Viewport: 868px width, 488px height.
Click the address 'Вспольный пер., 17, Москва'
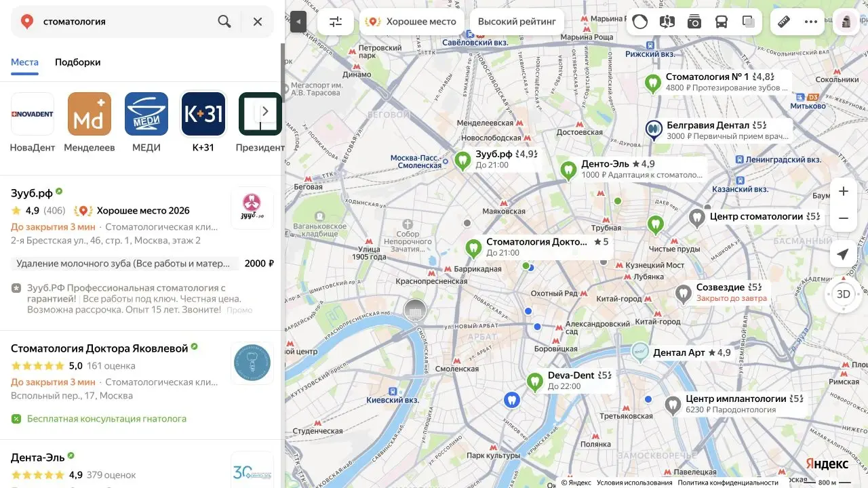tap(72, 395)
